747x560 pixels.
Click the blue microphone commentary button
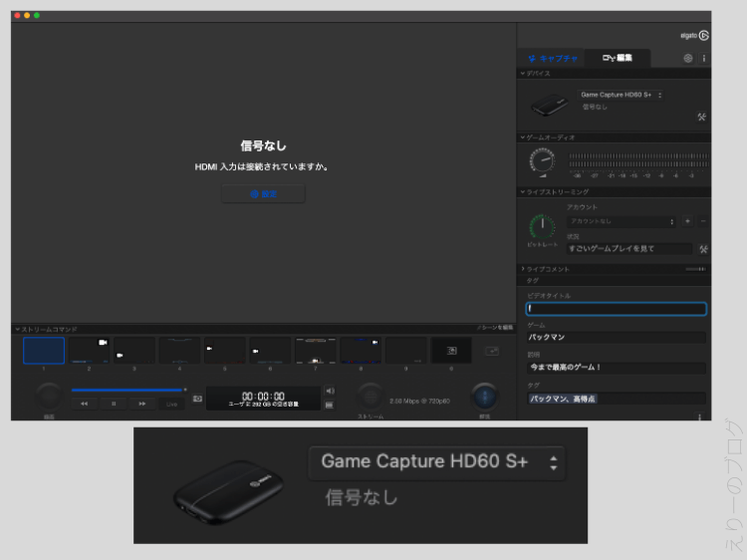pyautogui.click(x=484, y=397)
